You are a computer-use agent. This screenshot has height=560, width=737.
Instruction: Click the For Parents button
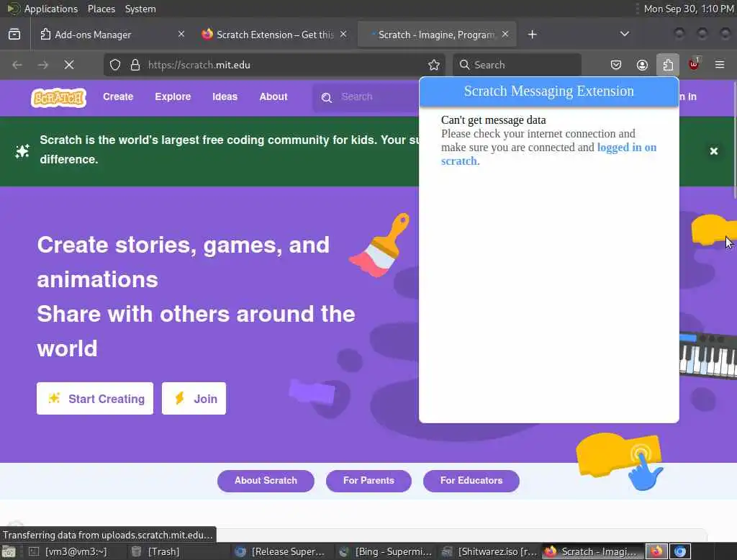pyautogui.click(x=368, y=481)
